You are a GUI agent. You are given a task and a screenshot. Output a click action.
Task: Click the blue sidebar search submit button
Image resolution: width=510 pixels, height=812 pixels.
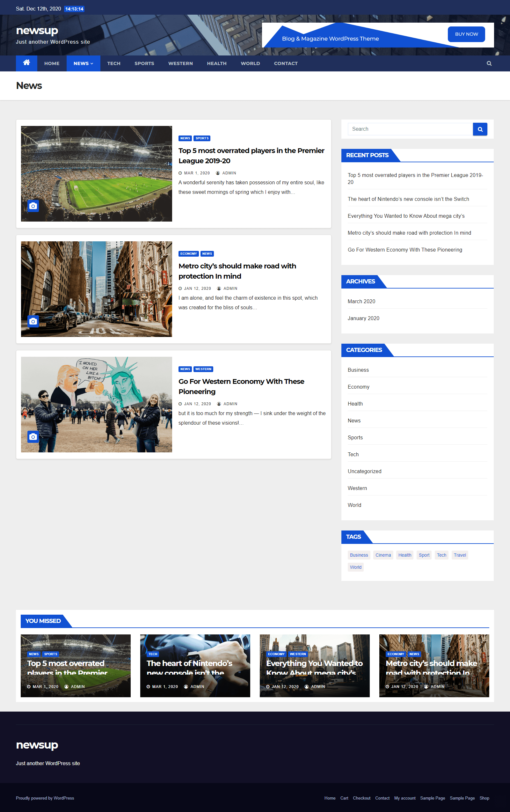pos(480,129)
